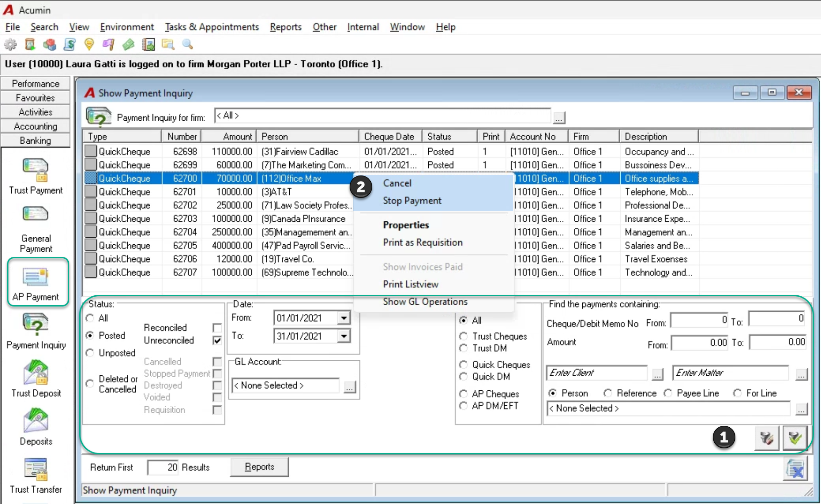Uncheck the Unreconciled checkbox
The width and height of the screenshot is (821, 504).
217,340
